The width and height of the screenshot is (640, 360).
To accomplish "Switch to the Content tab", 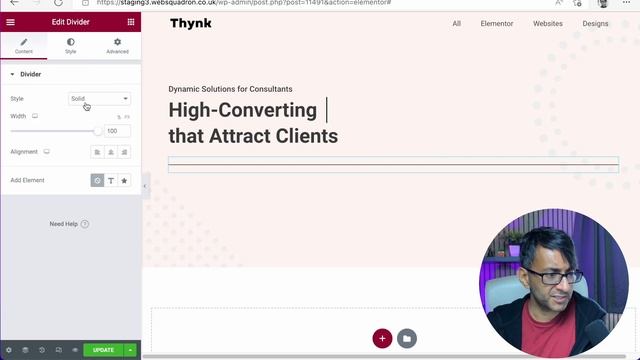I will pos(24,46).
